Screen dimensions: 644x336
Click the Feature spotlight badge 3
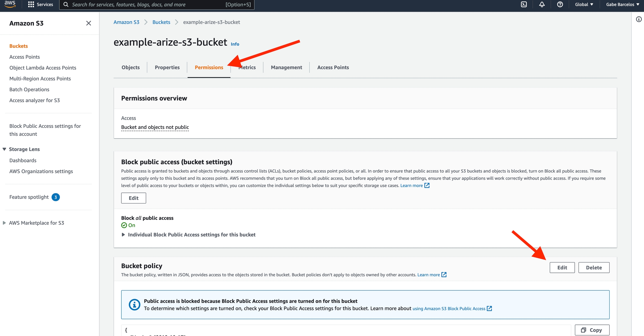click(x=56, y=197)
